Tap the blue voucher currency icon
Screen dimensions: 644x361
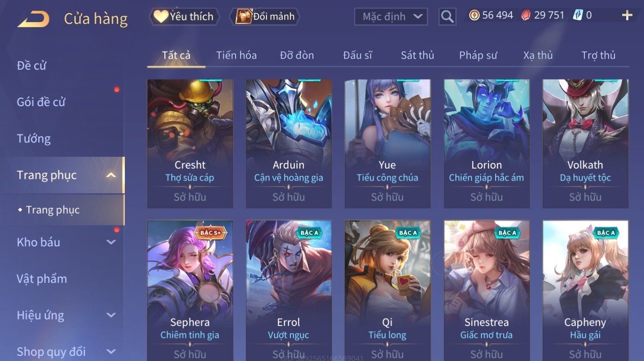pos(578,15)
